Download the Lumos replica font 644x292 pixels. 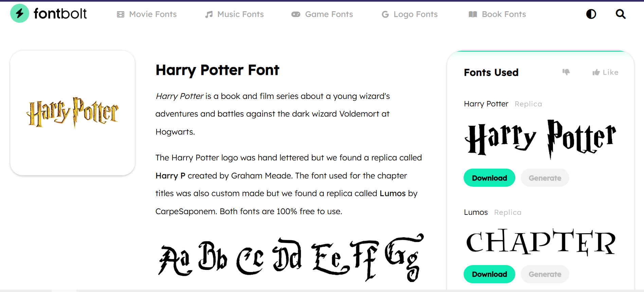489,274
